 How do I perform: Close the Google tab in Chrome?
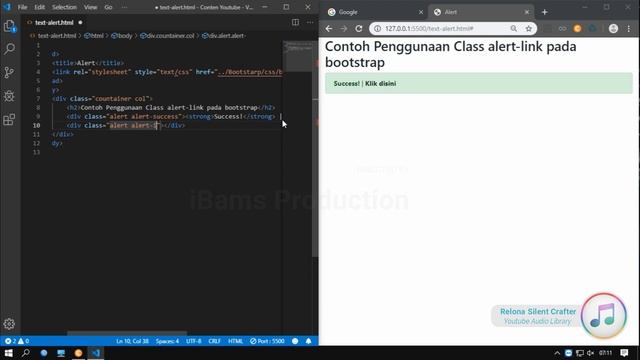[x=421, y=12]
